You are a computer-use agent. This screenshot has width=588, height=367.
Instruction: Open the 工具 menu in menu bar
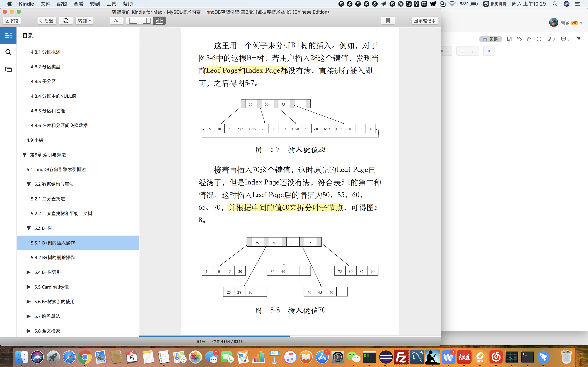tap(111, 4)
